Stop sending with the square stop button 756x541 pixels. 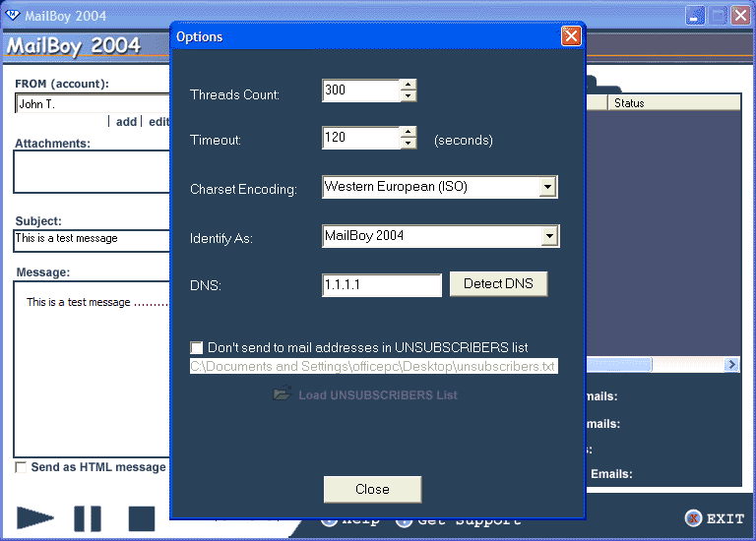142,518
